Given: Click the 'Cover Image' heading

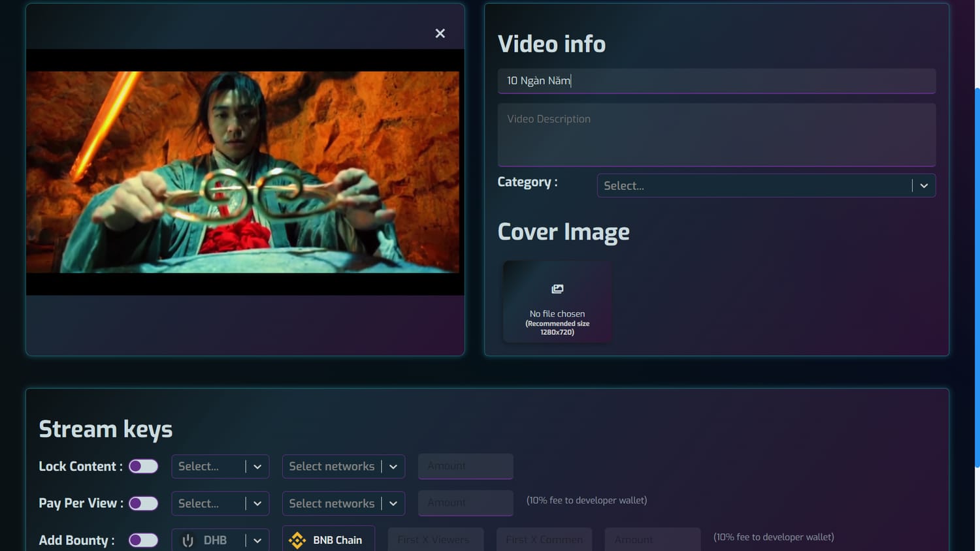Looking at the screenshot, I should [x=564, y=232].
